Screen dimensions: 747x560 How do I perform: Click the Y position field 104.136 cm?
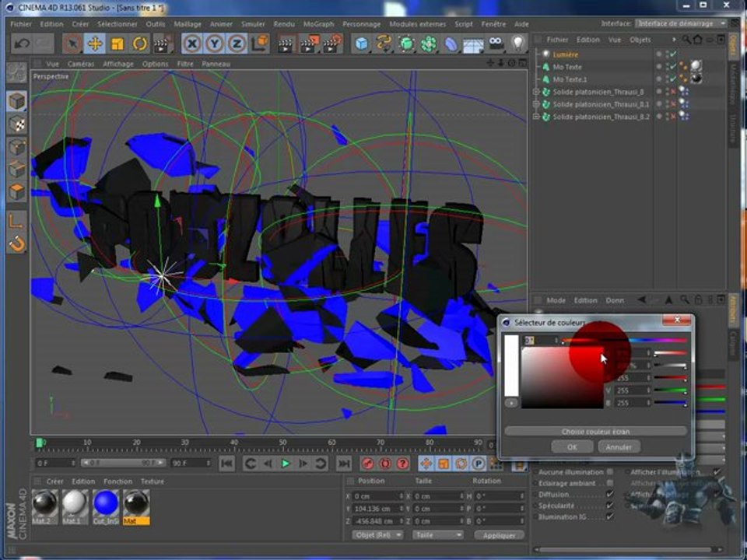[377, 509]
